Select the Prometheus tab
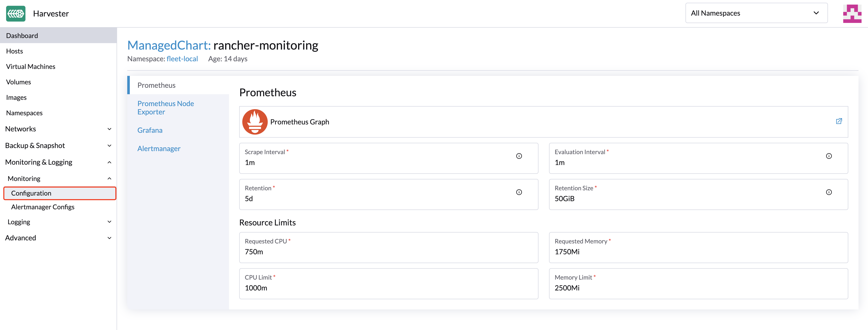 (178, 85)
